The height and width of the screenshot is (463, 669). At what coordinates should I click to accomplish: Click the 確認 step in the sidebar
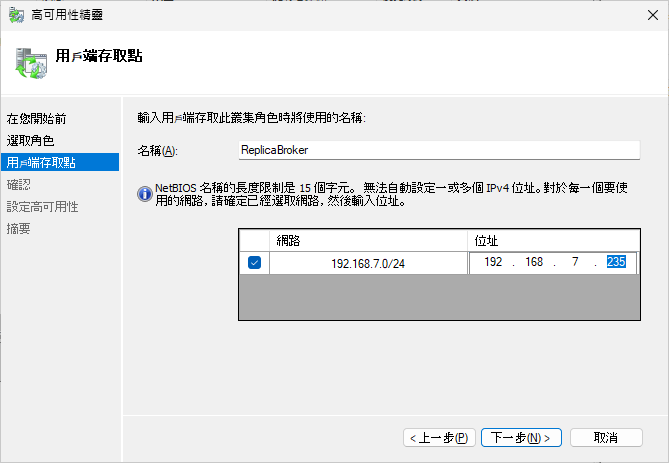(18, 184)
